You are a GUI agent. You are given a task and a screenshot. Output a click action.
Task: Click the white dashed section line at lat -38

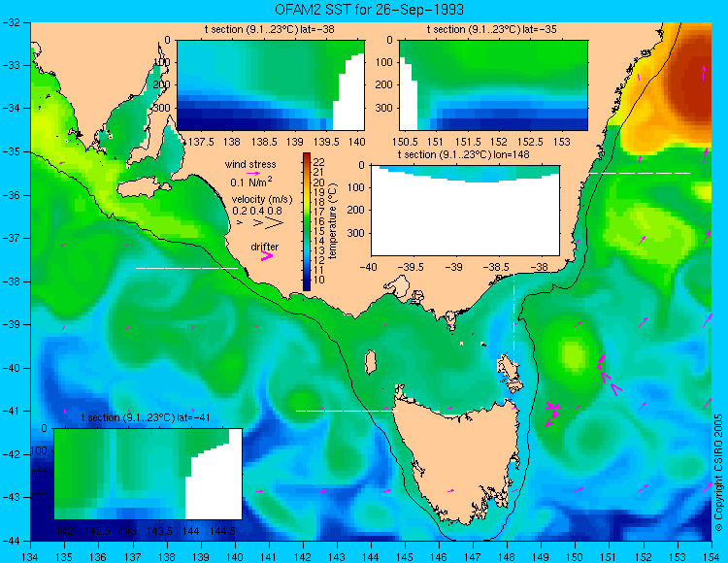tap(186, 268)
